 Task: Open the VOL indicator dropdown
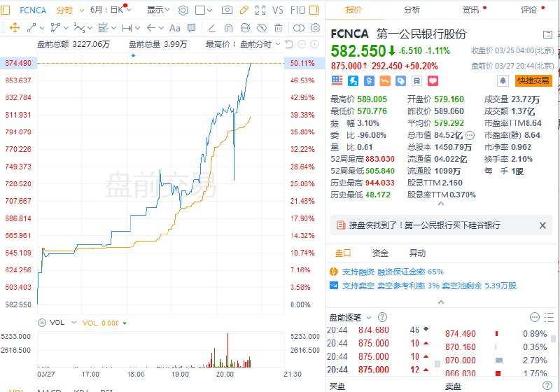[74, 323]
